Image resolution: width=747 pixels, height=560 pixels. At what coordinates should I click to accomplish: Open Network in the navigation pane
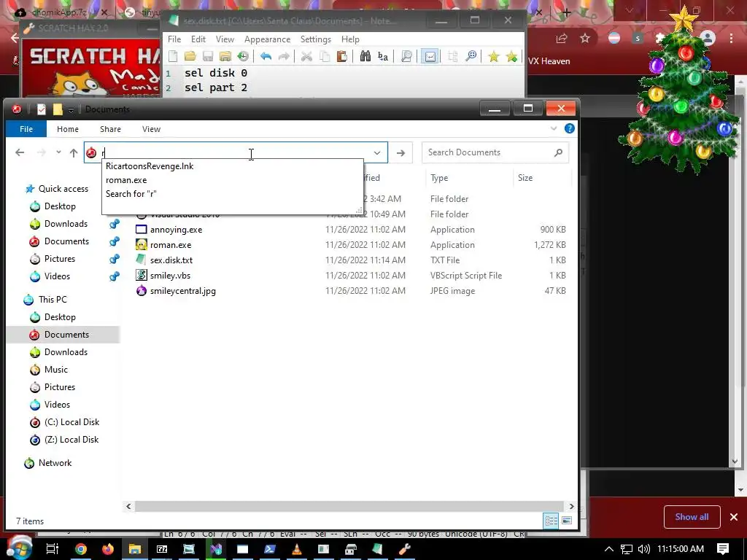pyautogui.click(x=55, y=463)
